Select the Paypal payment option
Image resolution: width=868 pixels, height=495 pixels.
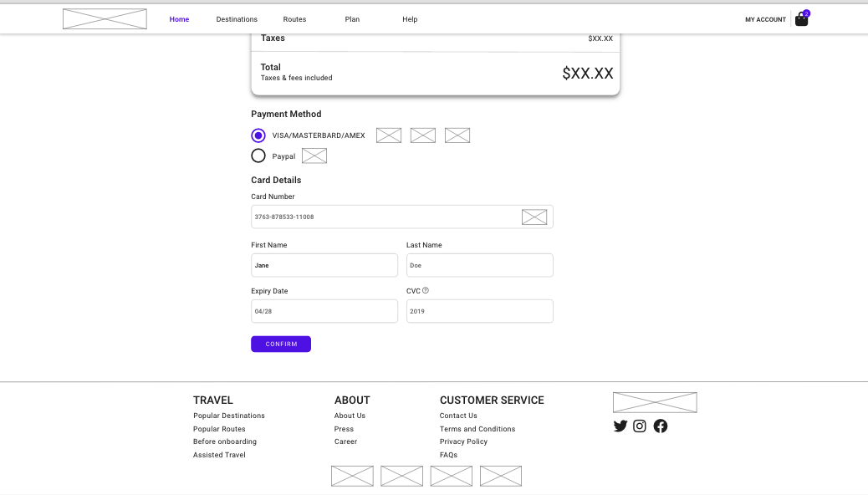point(258,156)
